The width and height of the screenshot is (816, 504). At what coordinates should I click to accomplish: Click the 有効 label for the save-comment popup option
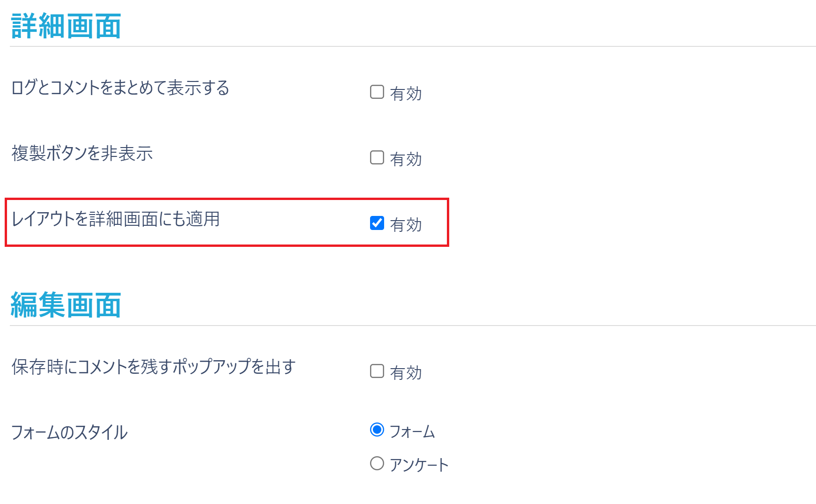point(406,373)
